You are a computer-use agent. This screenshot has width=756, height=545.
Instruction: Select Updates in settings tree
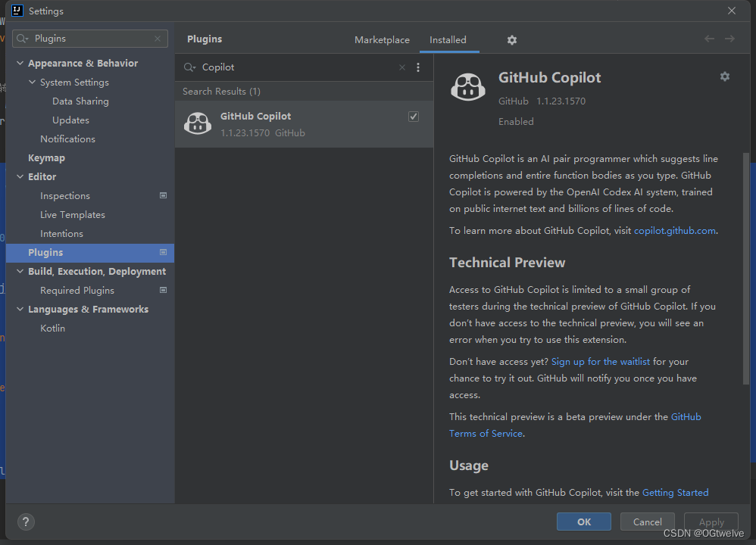click(x=71, y=120)
